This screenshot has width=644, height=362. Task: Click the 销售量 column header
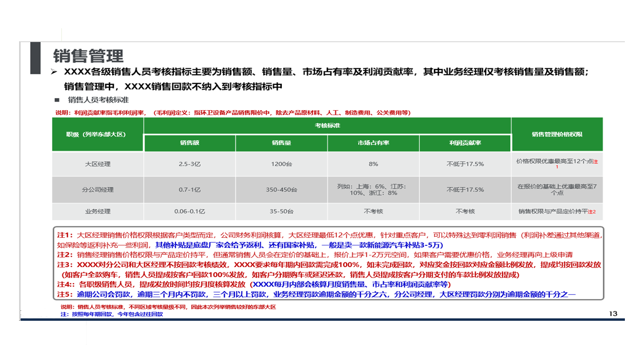281,143
